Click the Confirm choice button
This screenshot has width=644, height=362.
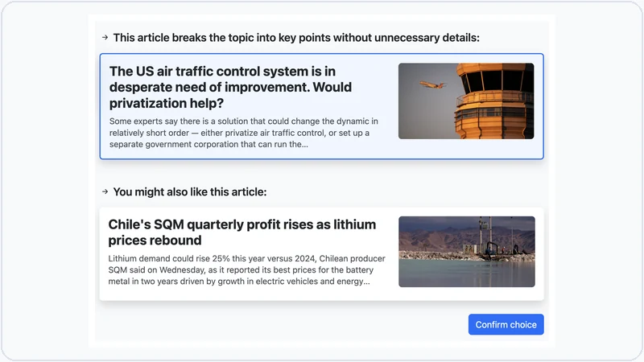point(506,324)
